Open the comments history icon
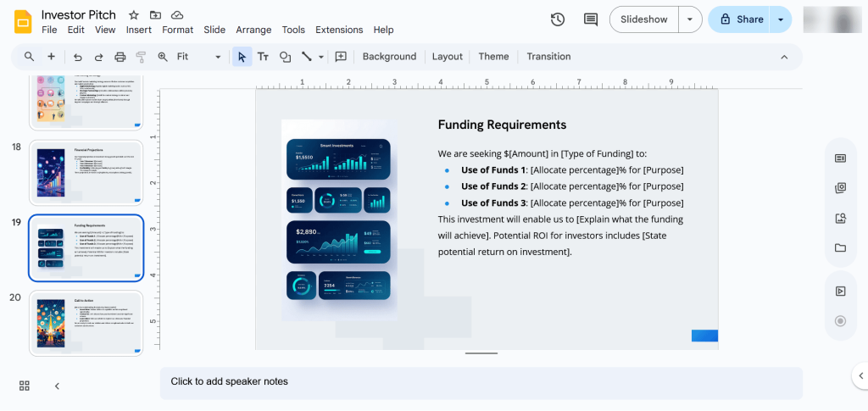The width and height of the screenshot is (868, 411). point(590,19)
